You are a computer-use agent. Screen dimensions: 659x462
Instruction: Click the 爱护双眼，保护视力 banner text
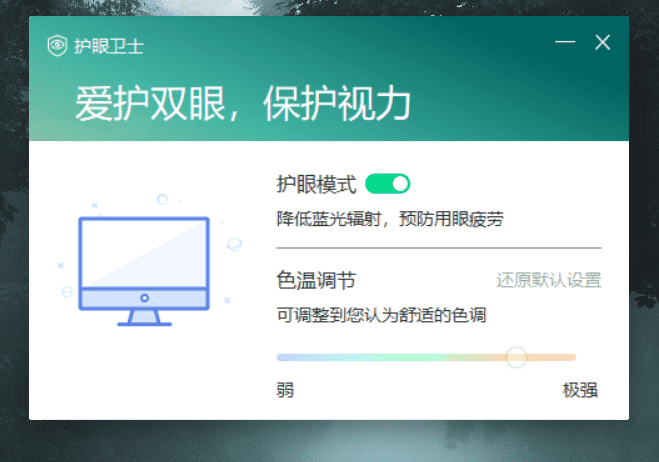(243, 103)
